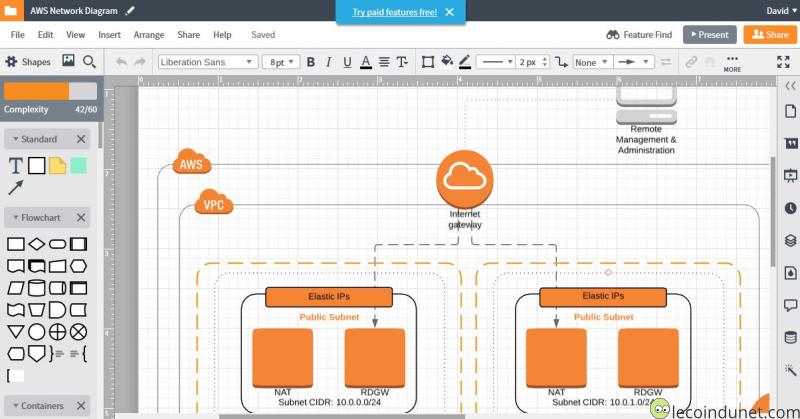Select the Text shape tool
The width and height of the screenshot is (800, 419).
(16, 166)
